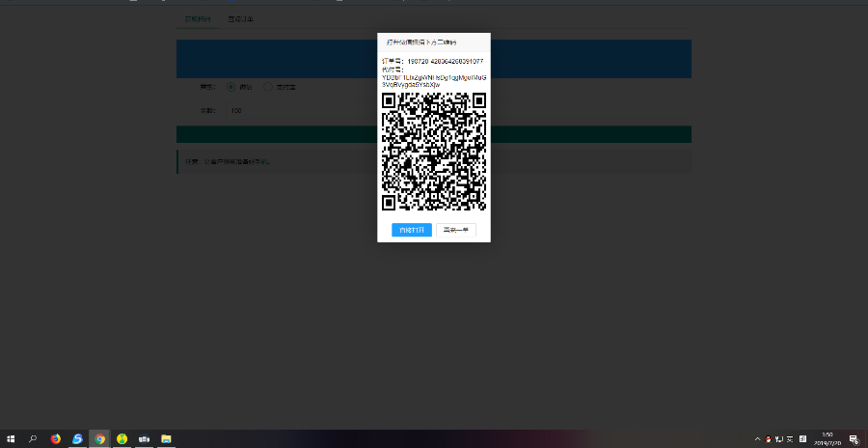868x448 pixels.
Task: Open the notification action center
Action: pos(854,439)
